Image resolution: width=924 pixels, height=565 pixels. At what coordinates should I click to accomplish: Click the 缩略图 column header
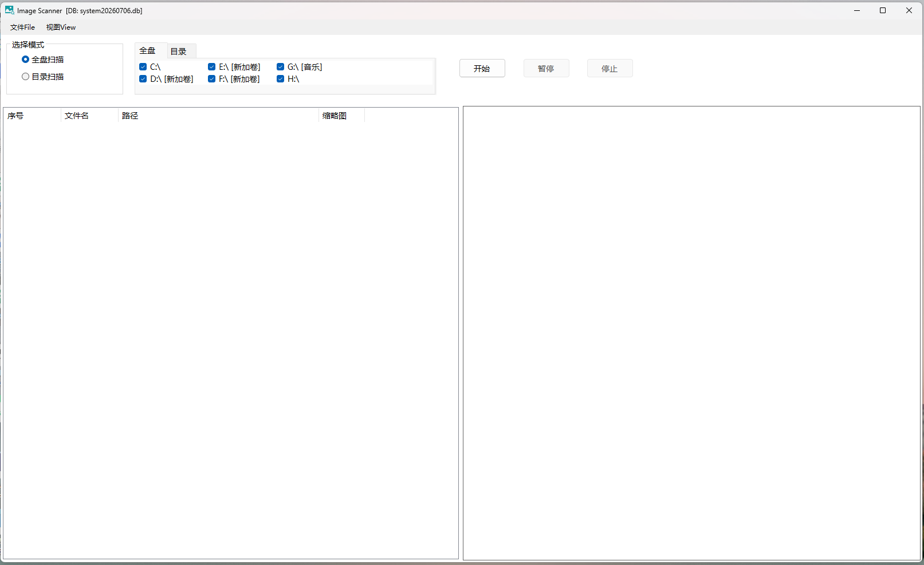[341, 116]
